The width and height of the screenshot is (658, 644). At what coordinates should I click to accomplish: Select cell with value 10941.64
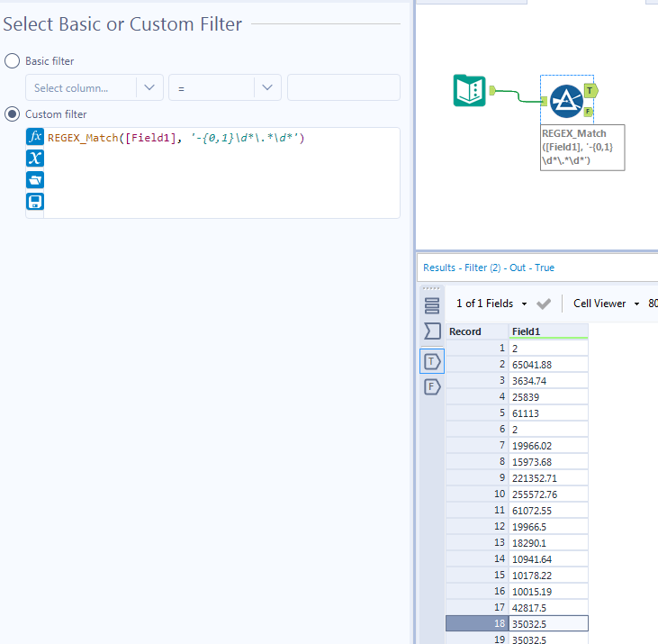(x=548, y=559)
